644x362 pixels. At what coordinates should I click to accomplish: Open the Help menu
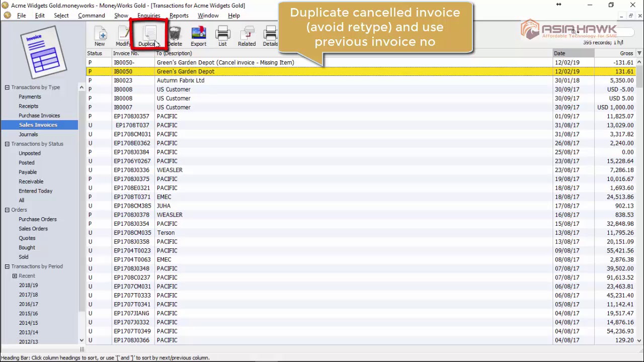234,16
